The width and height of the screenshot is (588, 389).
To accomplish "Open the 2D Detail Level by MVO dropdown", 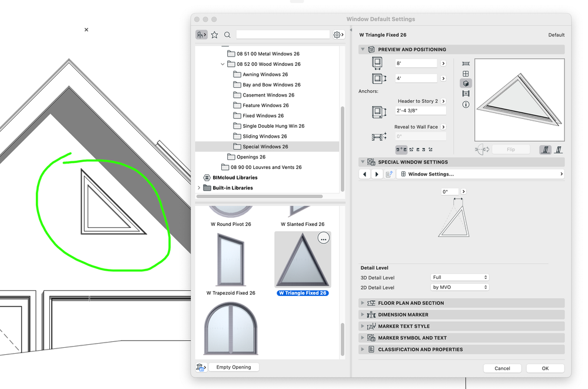I will pos(460,287).
